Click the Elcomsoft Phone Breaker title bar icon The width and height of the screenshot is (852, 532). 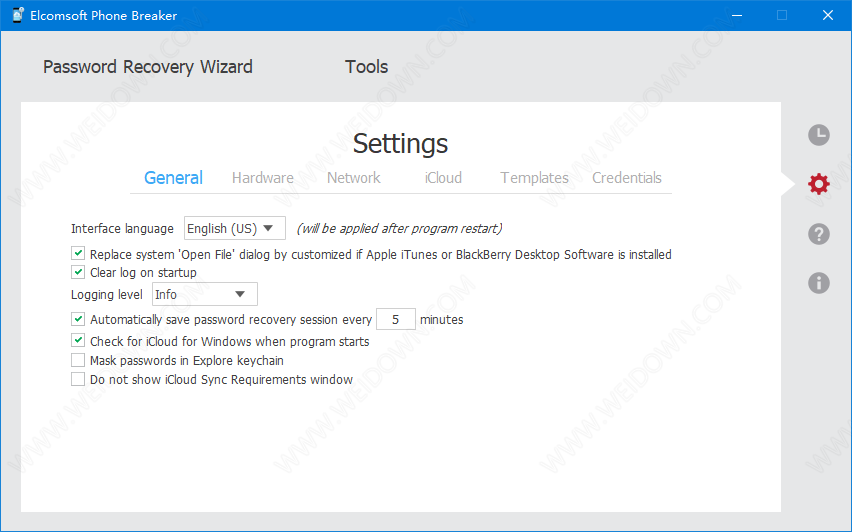point(18,15)
